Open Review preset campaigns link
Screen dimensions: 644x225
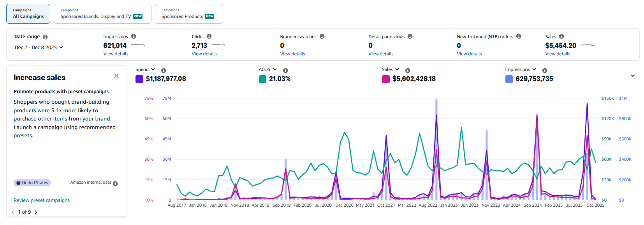42,200
